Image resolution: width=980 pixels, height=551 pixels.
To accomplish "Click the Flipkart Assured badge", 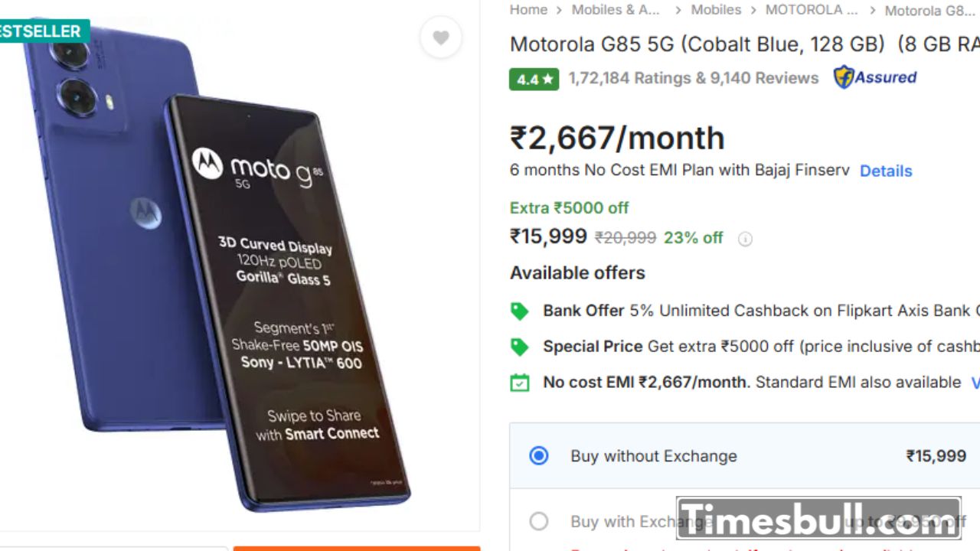I will tap(875, 77).
